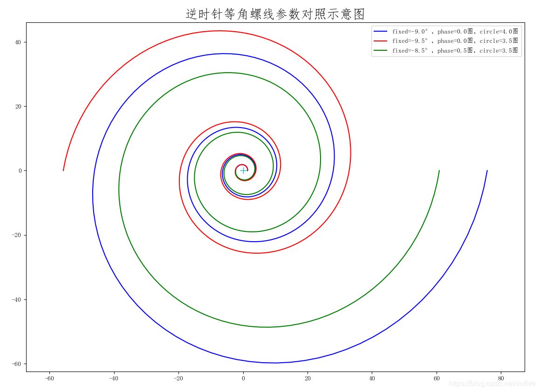This screenshot has width=540, height=392.
Task: Click y-axis tick label -60
Action: (16, 364)
